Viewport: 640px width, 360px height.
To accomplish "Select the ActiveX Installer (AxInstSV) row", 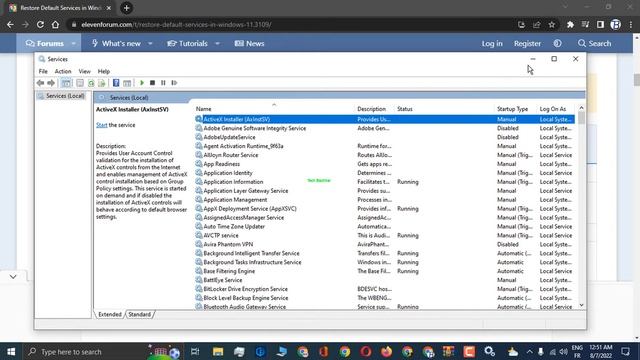I will tap(384, 119).
